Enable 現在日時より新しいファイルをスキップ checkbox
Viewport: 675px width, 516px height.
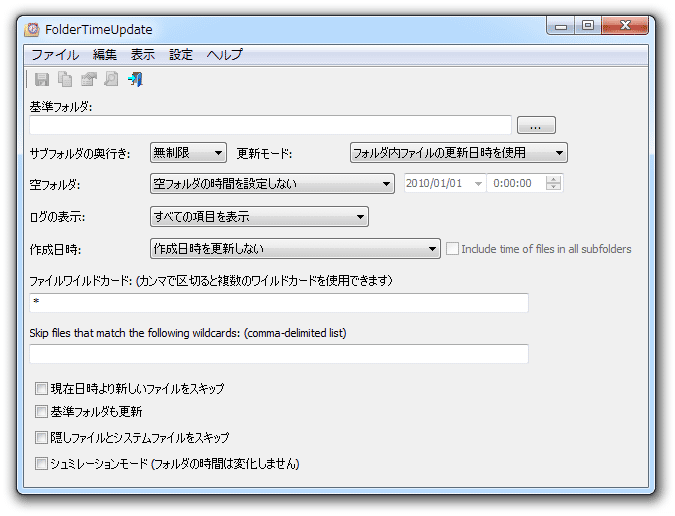[x=41, y=389]
